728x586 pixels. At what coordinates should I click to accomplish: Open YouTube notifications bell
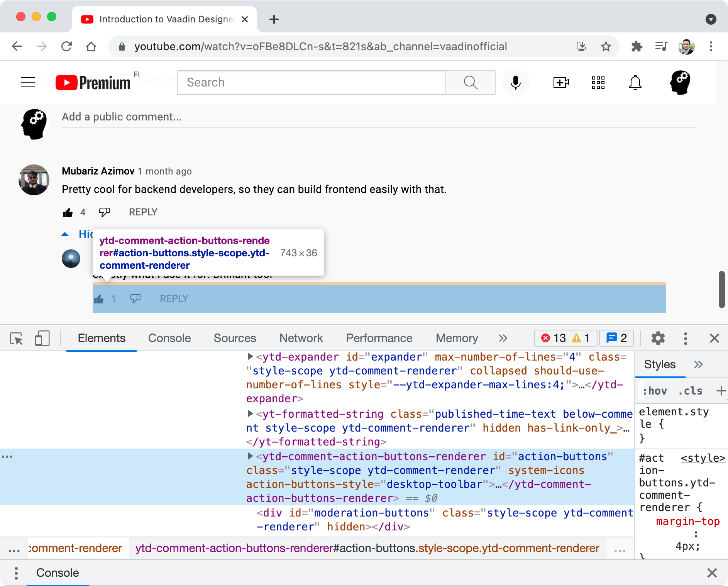[635, 82]
